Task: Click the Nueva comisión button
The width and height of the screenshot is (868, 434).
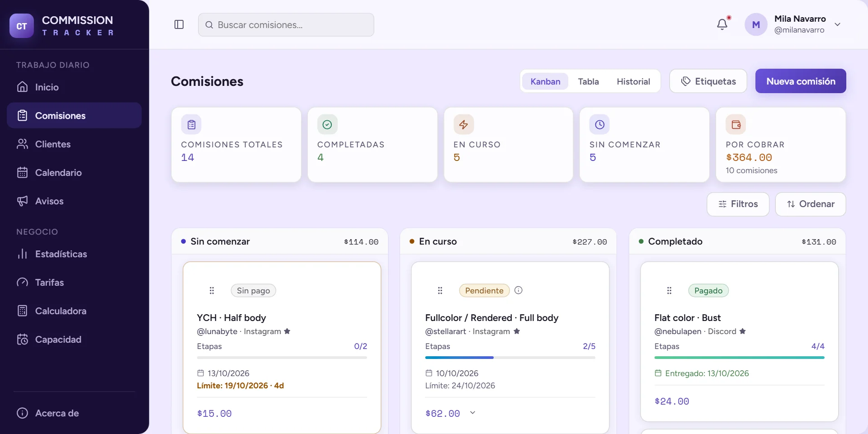Action: pyautogui.click(x=801, y=81)
